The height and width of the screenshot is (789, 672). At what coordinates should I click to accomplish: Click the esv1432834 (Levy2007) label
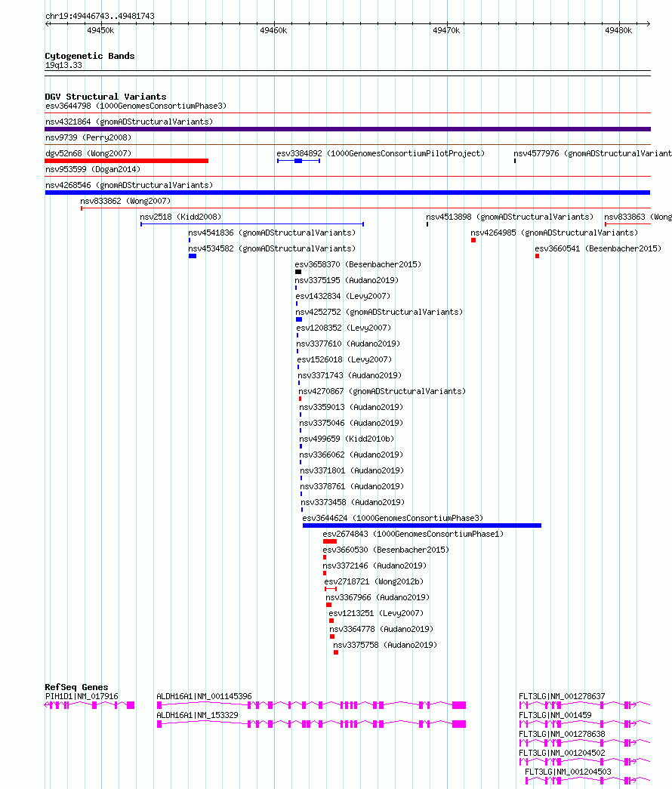[343, 296]
